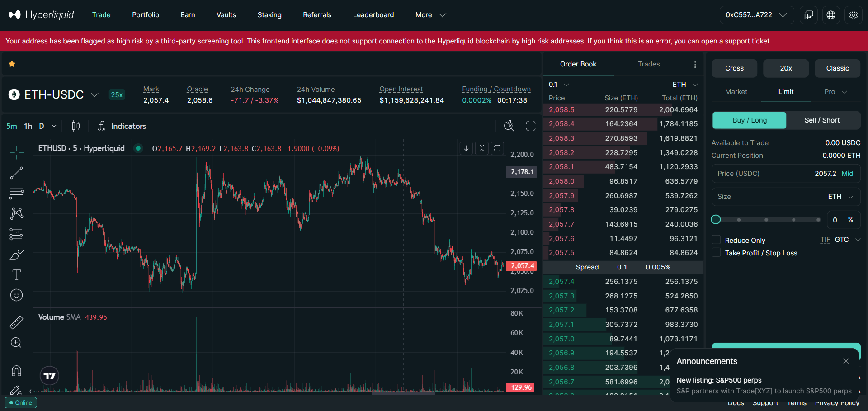868x411 pixels.
Task: Click the down-arrow chart legend button
Action: coord(466,148)
